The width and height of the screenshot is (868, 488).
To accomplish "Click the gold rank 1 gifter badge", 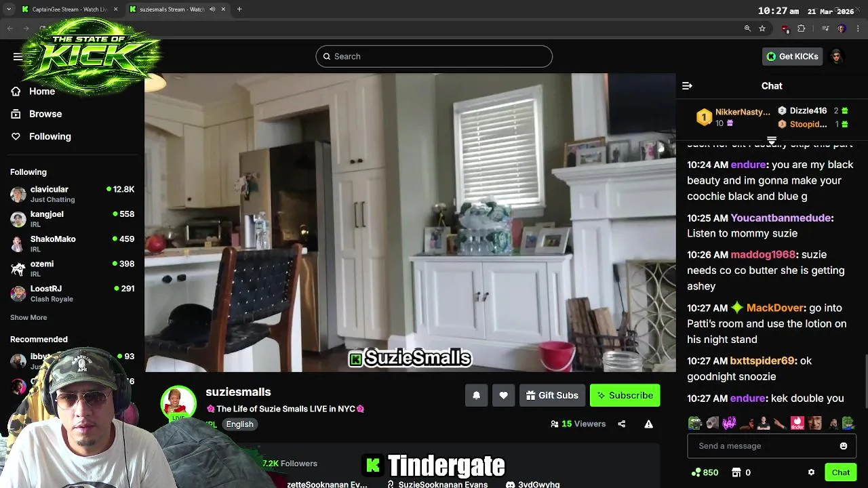I will point(704,117).
